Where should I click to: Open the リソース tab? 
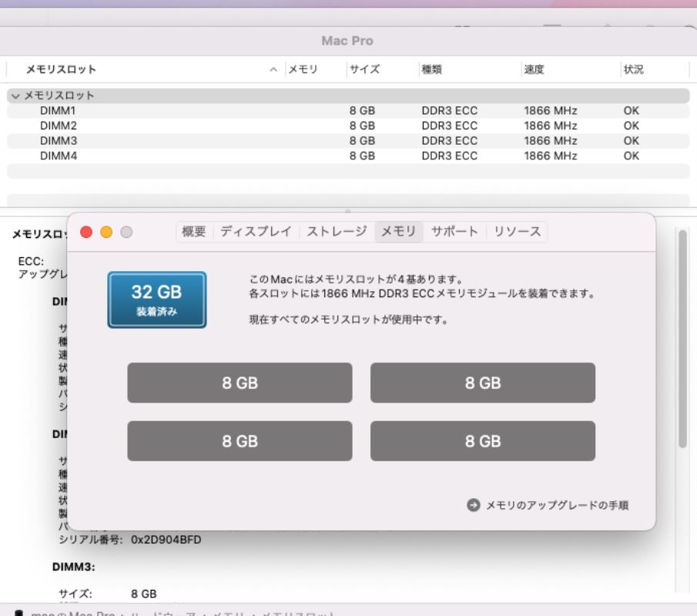coord(518,231)
